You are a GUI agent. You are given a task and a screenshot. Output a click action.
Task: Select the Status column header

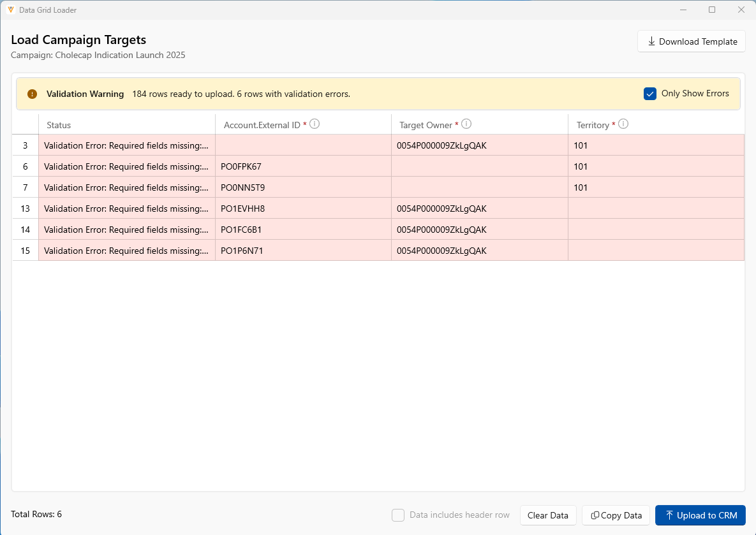point(126,125)
